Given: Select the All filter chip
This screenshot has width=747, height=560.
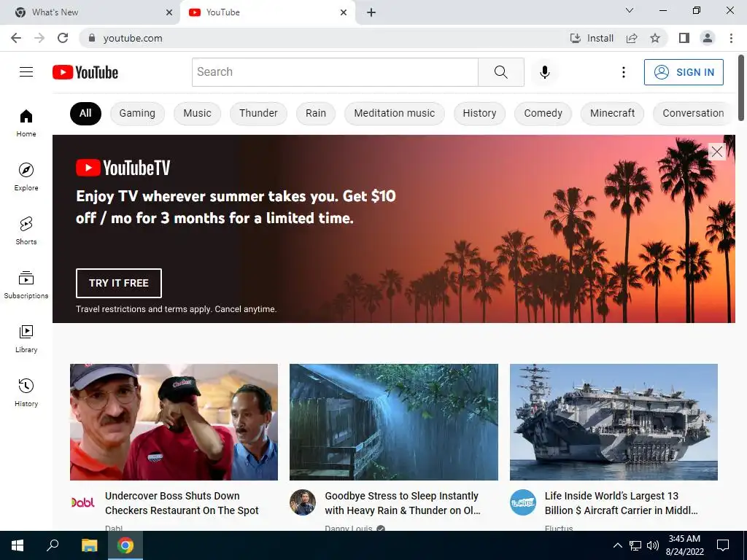Looking at the screenshot, I should click(85, 113).
